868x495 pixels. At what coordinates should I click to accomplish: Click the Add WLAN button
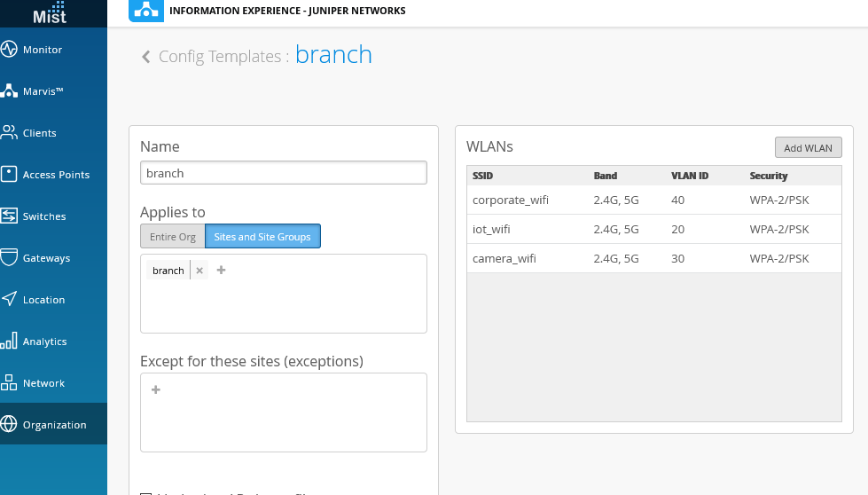808,148
